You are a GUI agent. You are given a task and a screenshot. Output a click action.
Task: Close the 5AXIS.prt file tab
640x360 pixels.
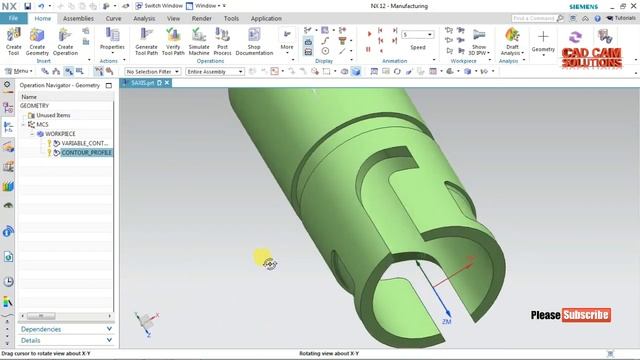point(167,83)
